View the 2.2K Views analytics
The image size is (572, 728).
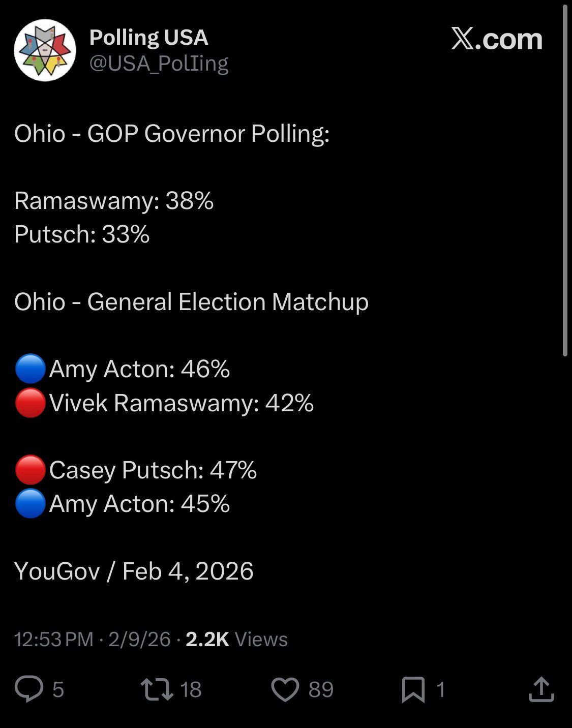pyautogui.click(x=236, y=639)
